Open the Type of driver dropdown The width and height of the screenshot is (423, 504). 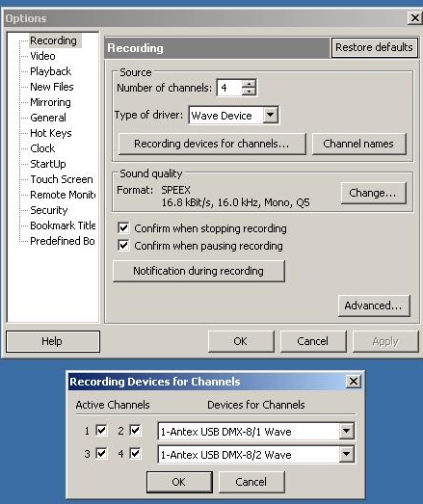tap(271, 115)
